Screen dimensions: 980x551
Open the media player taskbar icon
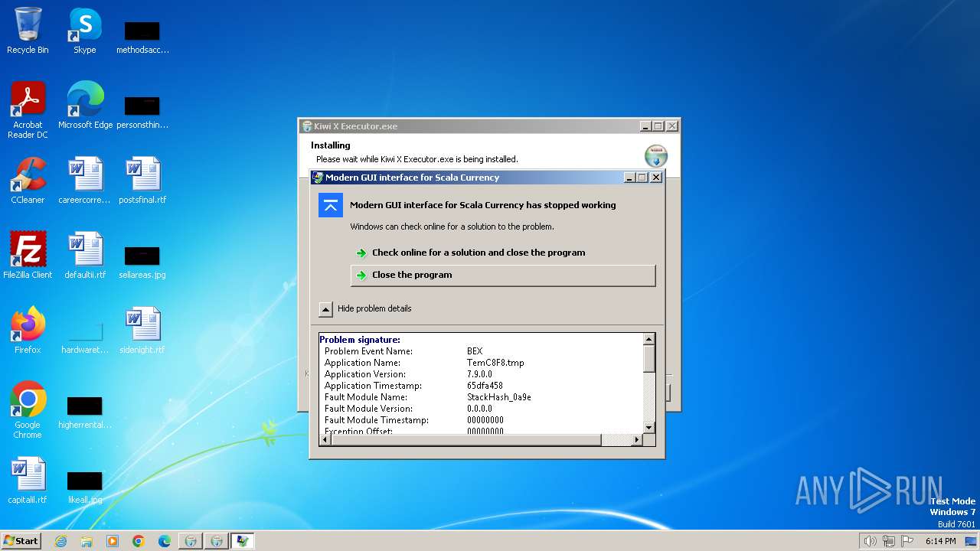point(113,541)
